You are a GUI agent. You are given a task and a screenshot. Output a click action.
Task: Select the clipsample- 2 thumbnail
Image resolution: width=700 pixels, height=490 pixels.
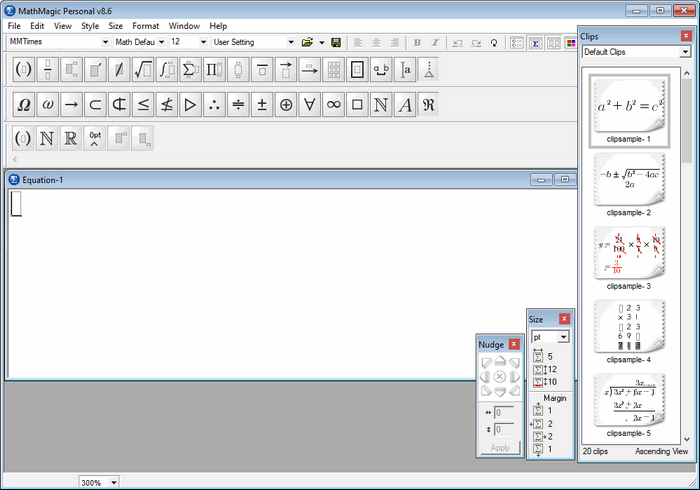[628, 180]
